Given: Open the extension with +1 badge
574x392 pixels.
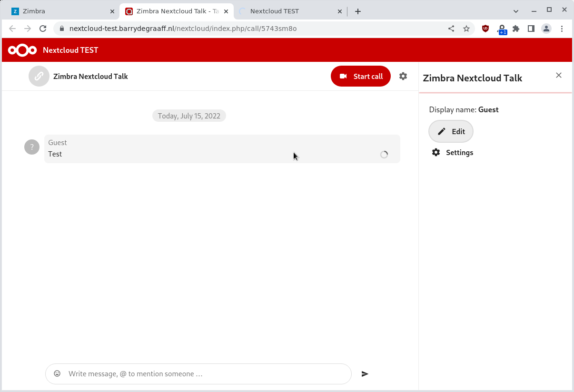Looking at the screenshot, I should tap(501, 29).
